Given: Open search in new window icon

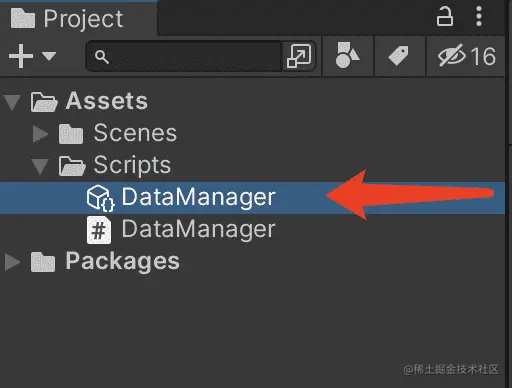Looking at the screenshot, I should (299, 56).
